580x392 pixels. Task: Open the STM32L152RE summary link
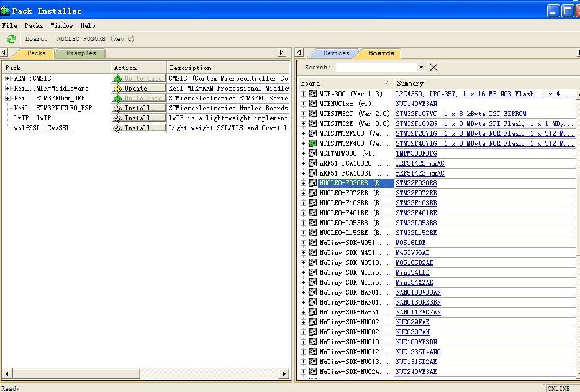416,233
